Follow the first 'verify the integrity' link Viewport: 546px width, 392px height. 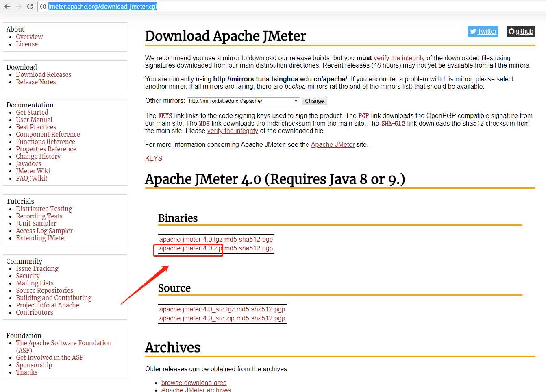point(399,58)
